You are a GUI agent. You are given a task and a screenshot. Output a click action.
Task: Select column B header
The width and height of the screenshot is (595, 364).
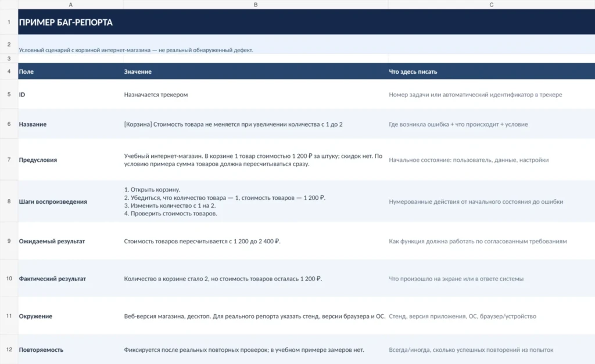[256, 5]
